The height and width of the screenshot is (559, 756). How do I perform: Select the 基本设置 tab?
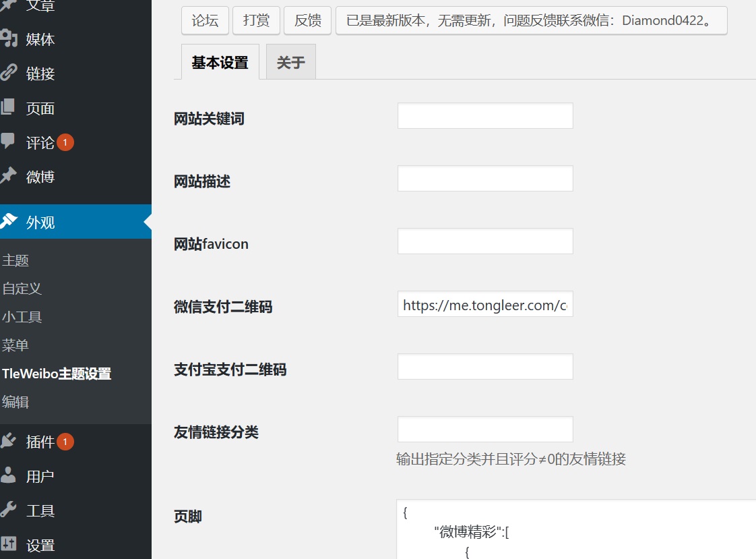[220, 63]
